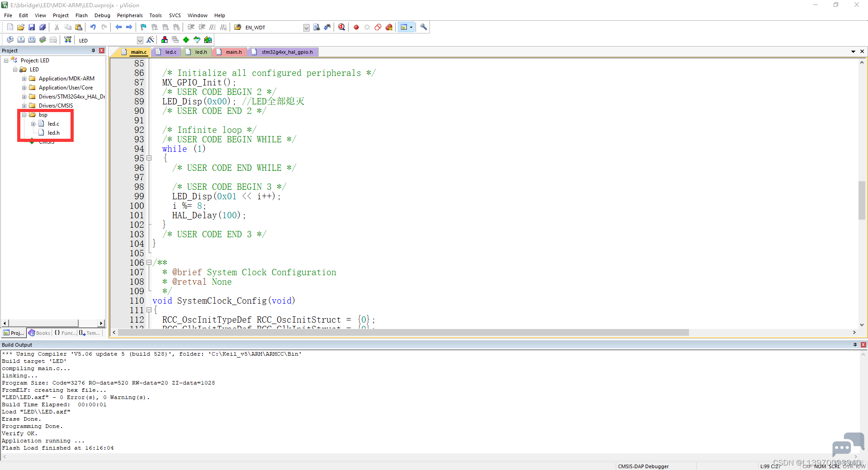The width and height of the screenshot is (868, 470).
Task: Select led.h in the project tree
Action: pyautogui.click(x=54, y=133)
